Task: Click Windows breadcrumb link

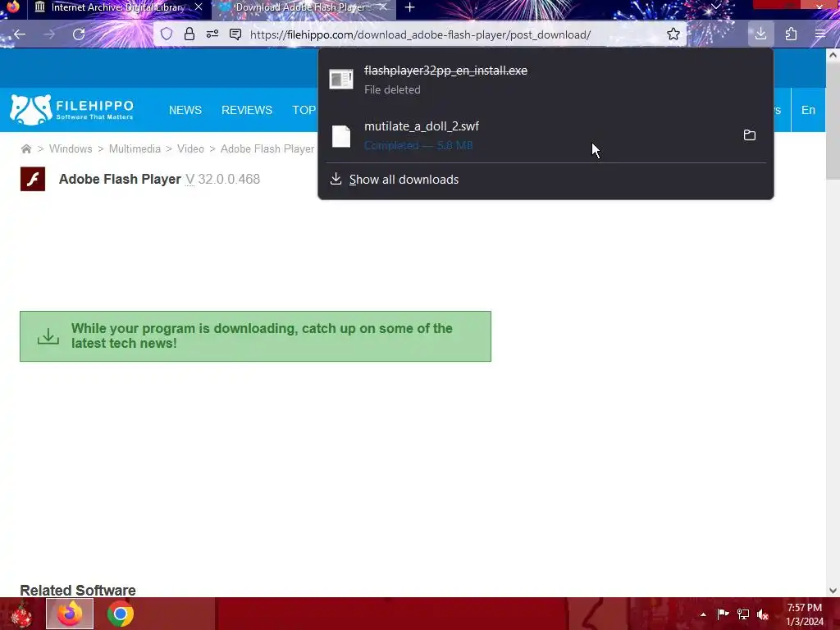Action: click(x=71, y=149)
